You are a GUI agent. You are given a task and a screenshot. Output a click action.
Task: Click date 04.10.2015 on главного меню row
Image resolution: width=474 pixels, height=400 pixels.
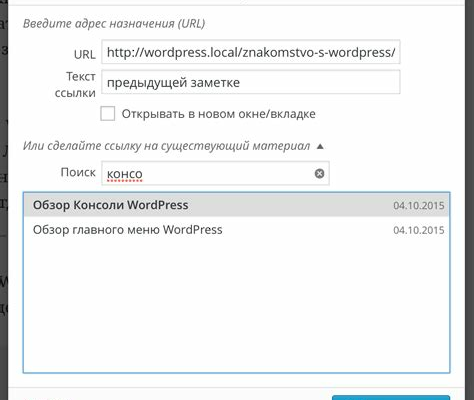pyautogui.click(x=419, y=230)
